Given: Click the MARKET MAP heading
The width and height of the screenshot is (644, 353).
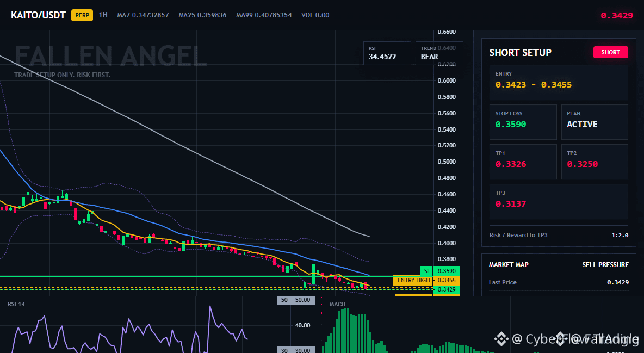Looking at the screenshot, I should (x=509, y=265).
